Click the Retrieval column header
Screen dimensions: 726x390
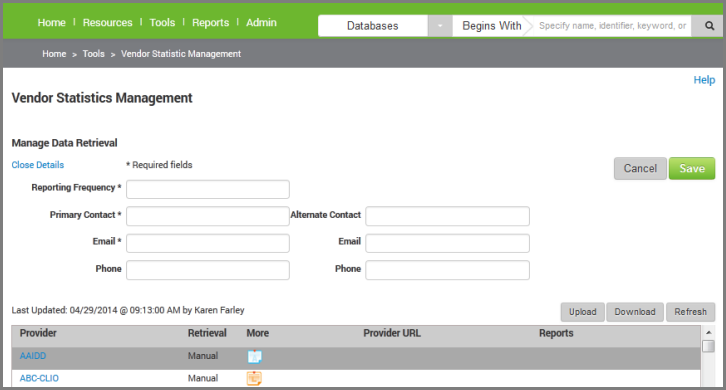(x=207, y=333)
